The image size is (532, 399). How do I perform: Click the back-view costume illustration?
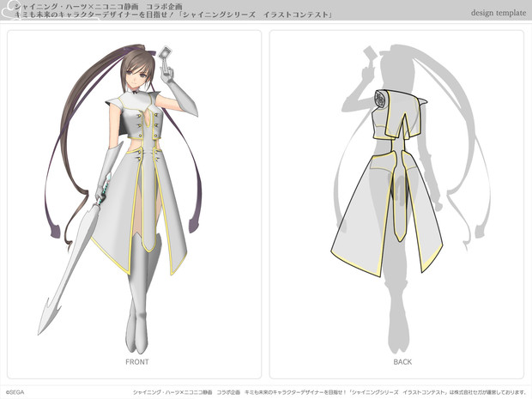[387, 184]
